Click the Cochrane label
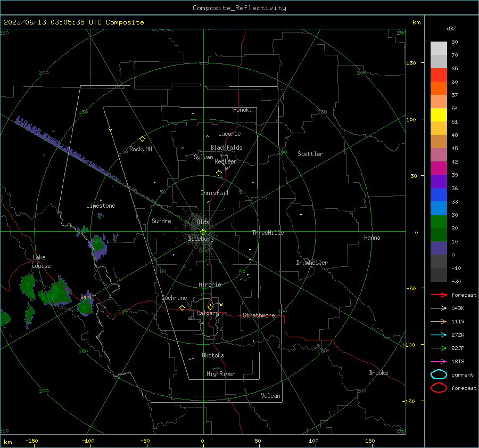Image resolution: width=479 pixels, height=448 pixels. (174, 298)
